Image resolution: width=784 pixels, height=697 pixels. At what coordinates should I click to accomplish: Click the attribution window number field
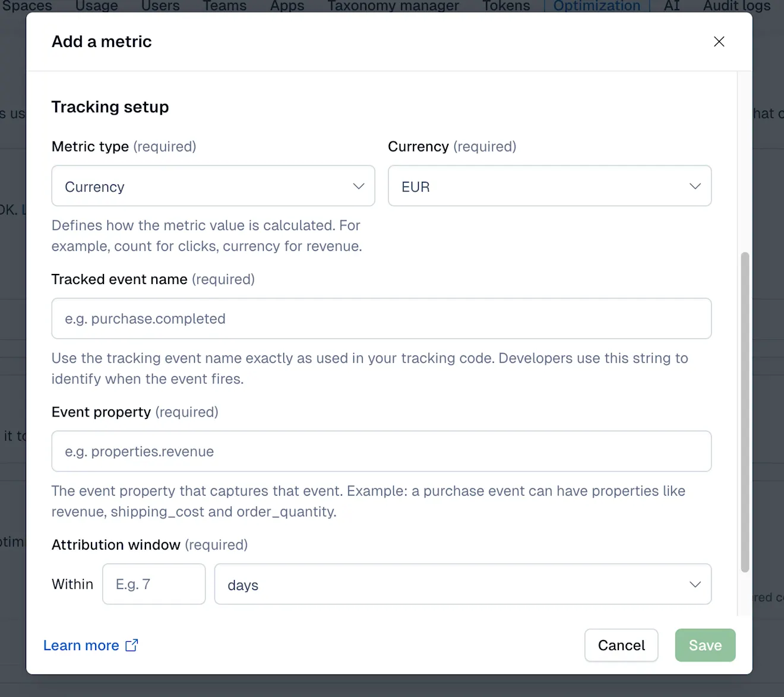click(x=153, y=584)
